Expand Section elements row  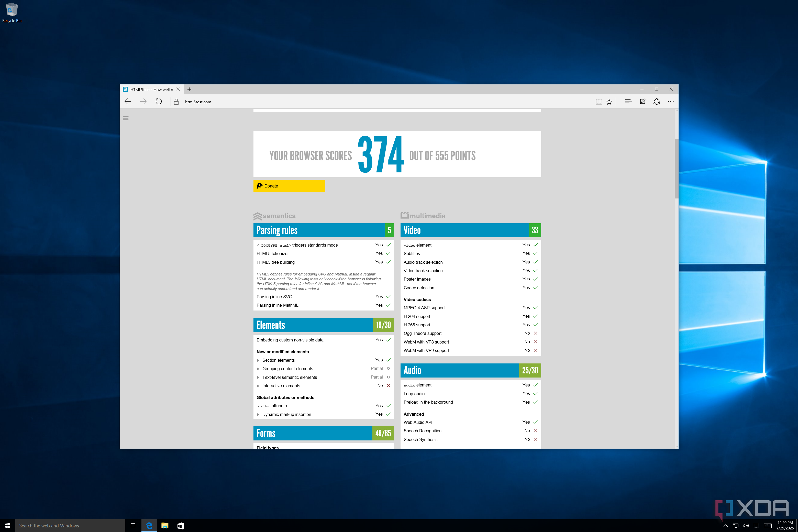point(258,360)
